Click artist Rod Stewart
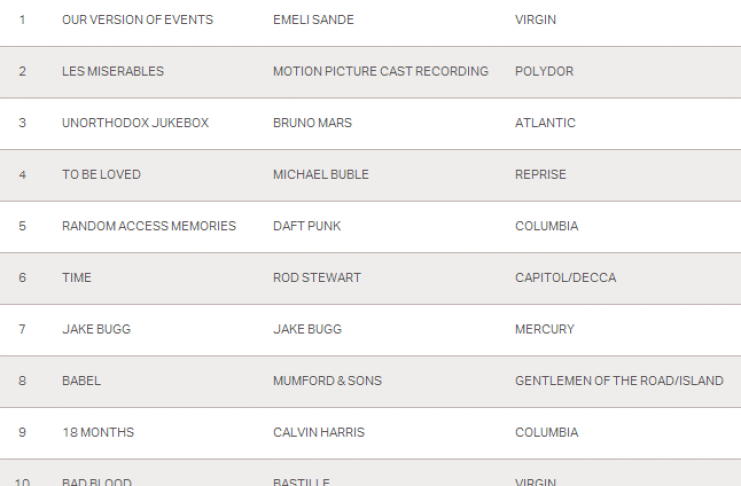741x486 pixels. [x=316, y=278]
